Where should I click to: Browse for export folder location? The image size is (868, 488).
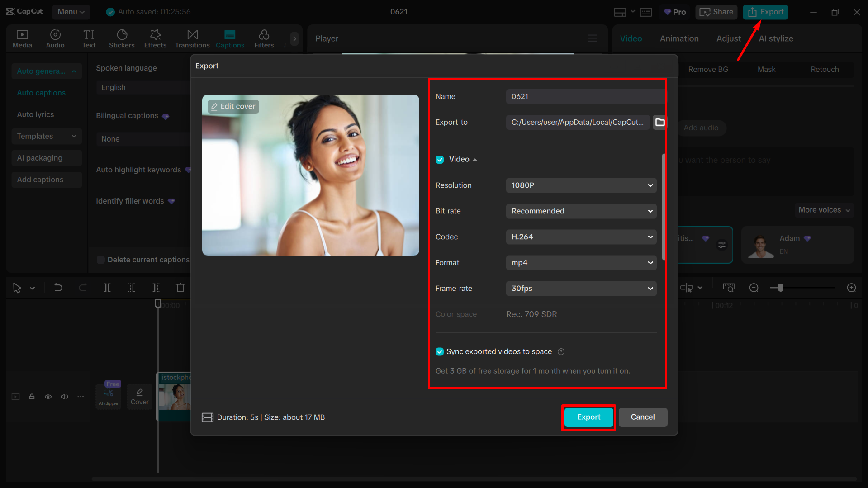coord(660,122)
